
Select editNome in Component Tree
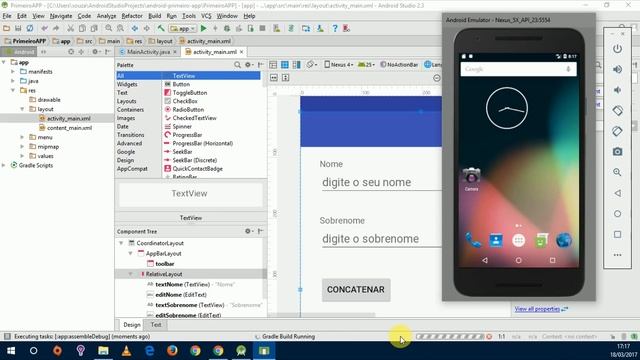click(x=181, y=295)
